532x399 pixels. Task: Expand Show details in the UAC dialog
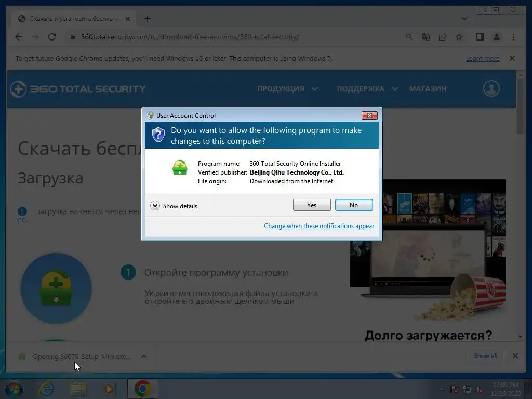coord(174,206)
